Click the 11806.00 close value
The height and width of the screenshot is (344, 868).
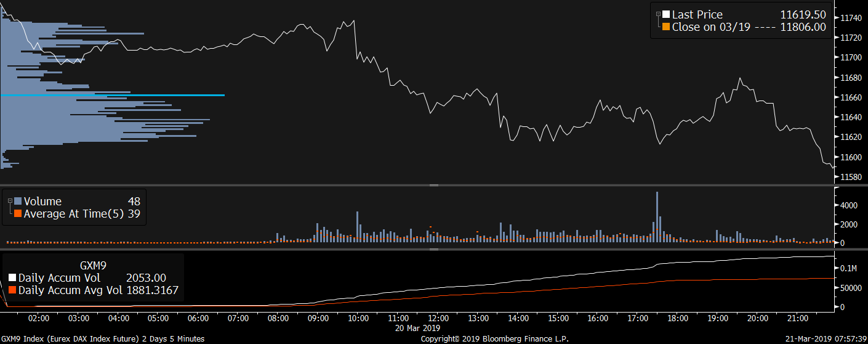tap(803, 27)
